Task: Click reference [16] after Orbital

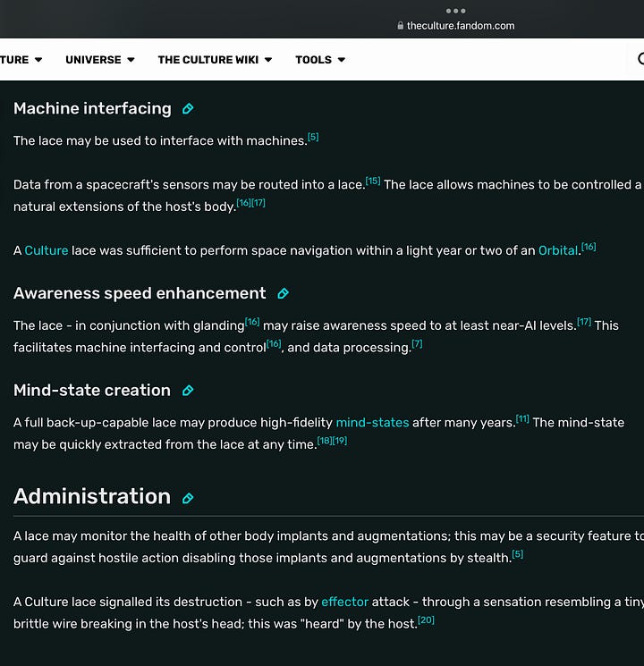Action: coord(589,247)
